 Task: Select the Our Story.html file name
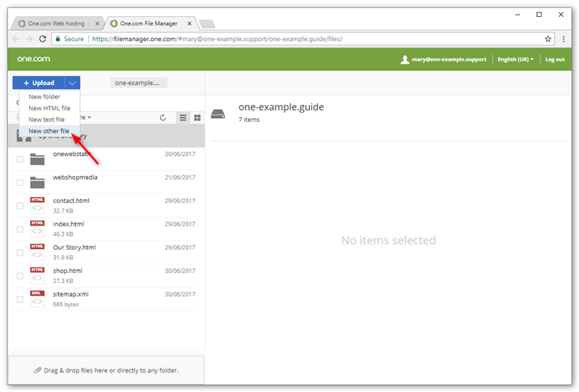(x=74, y=247)
